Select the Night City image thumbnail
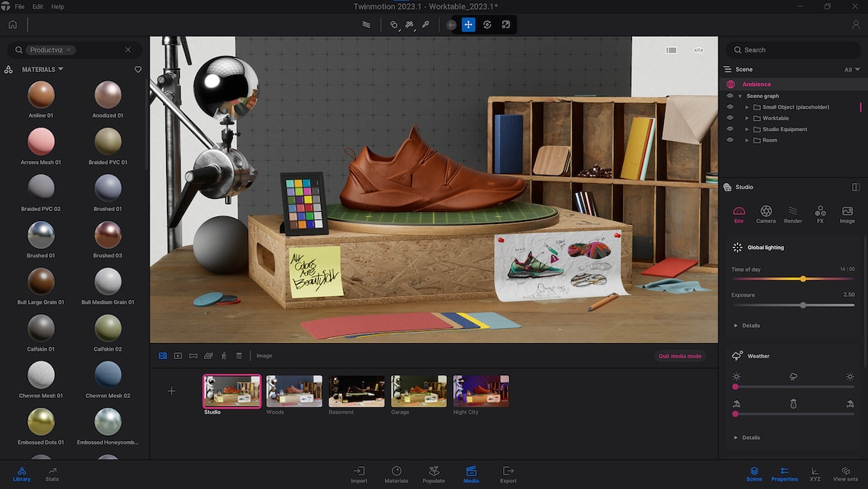868x489 pixels. (x=481, y=391)
